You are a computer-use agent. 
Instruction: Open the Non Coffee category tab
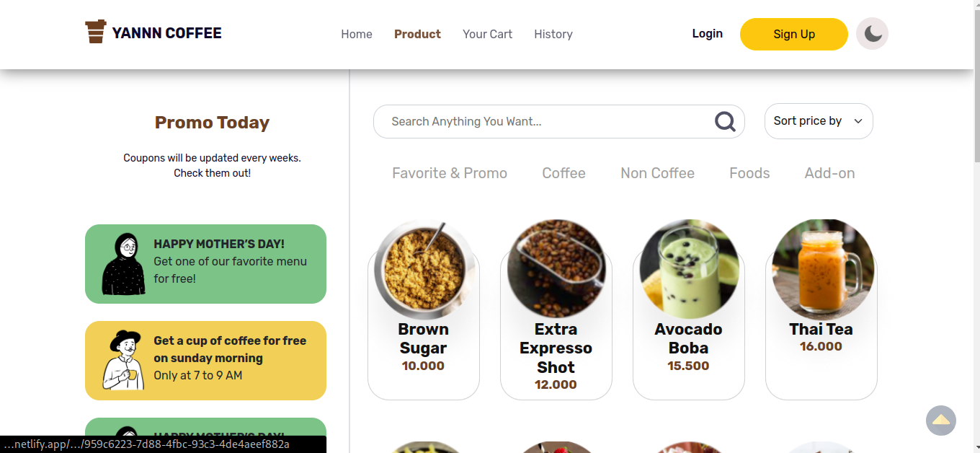pos(657,173)
